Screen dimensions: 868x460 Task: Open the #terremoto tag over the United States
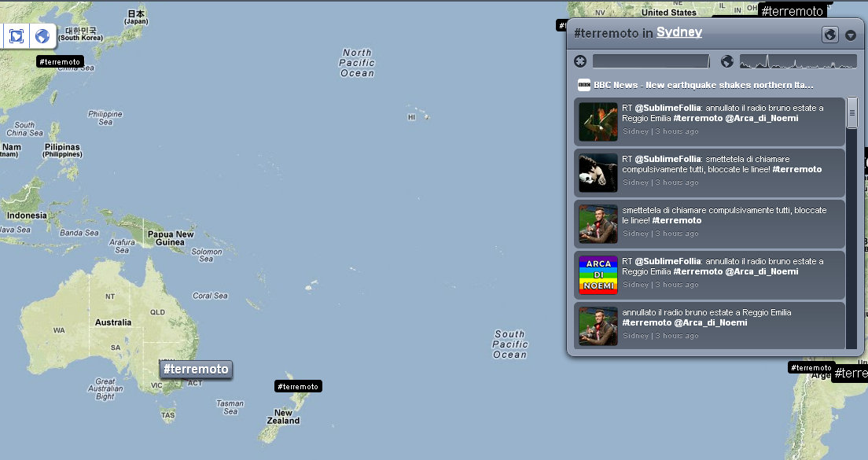click(x=793, y=10)
